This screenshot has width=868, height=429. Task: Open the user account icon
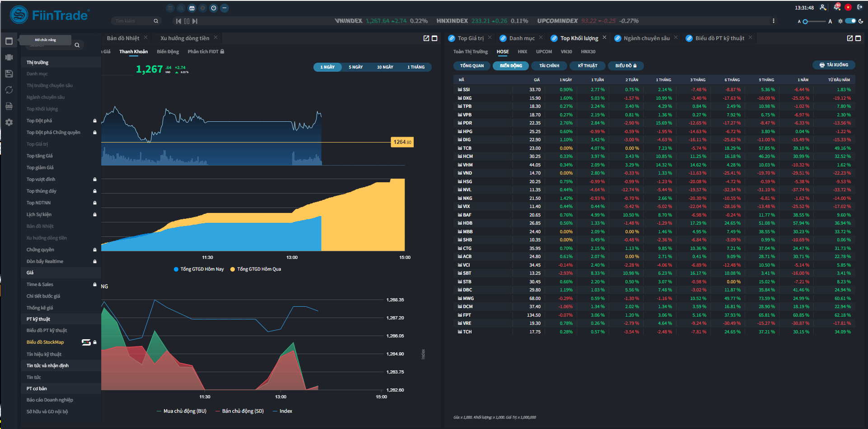click(823, 7)
